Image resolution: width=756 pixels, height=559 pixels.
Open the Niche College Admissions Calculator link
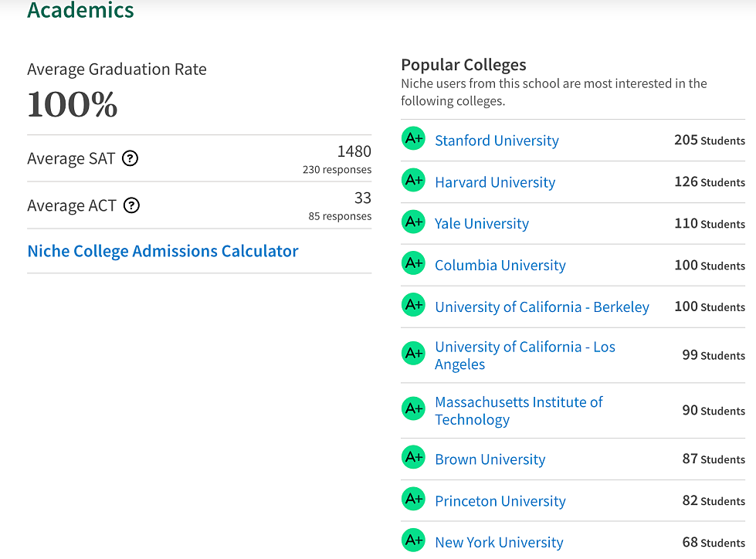pyautogui.click(x=163, y=251)
